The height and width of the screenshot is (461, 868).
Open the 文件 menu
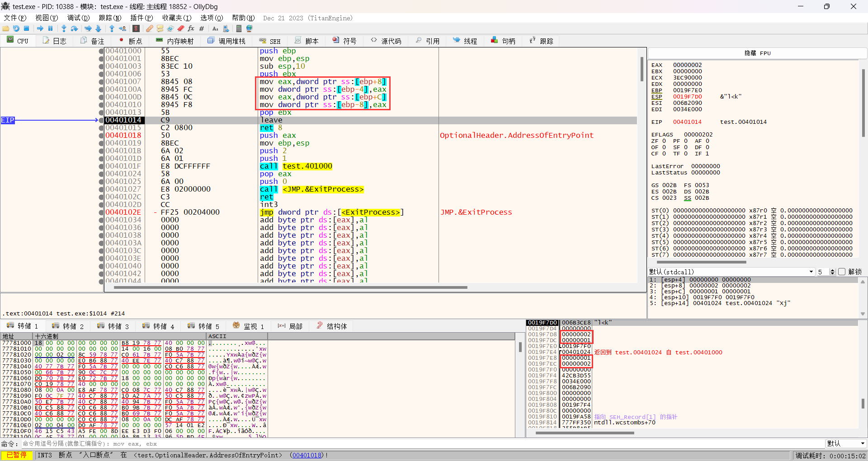tap(15, 18)
